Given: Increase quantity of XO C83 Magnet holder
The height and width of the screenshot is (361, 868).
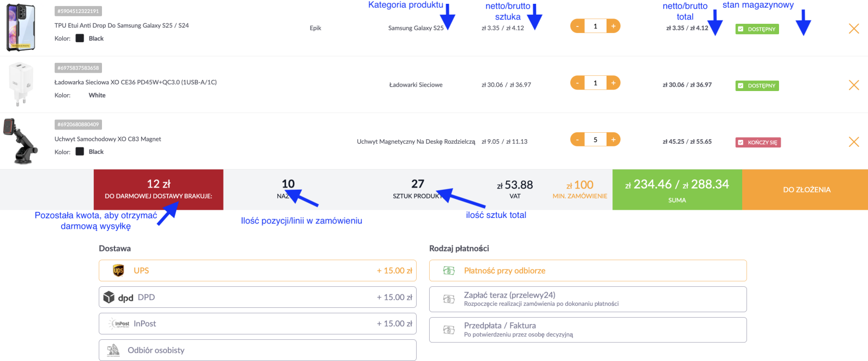Looking at the screenshot, I should (x=613, y=140).
